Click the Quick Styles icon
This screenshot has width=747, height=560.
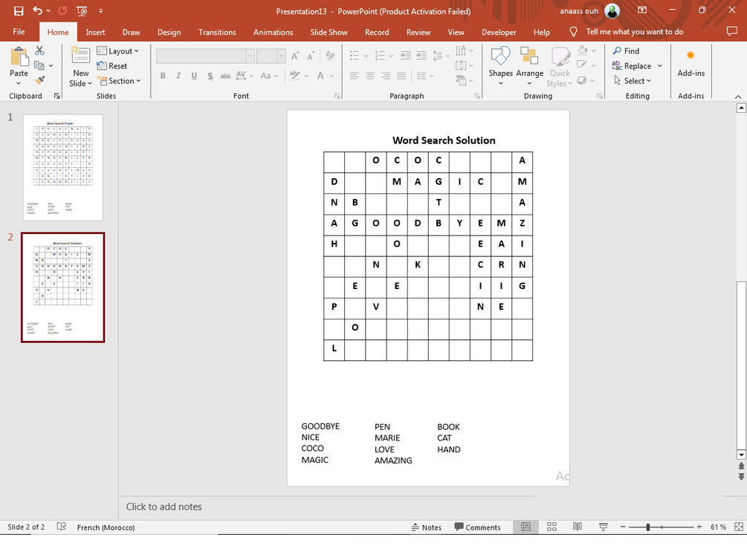click(560, 56)
